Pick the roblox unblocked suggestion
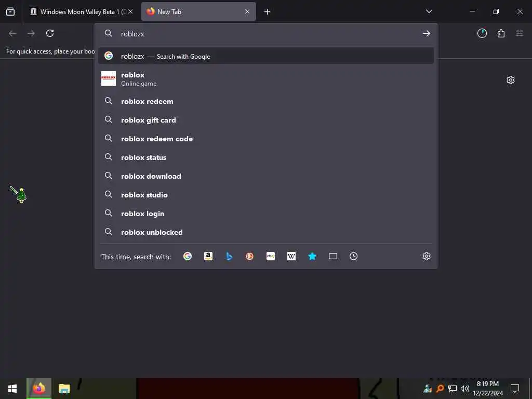 [266, 232]
